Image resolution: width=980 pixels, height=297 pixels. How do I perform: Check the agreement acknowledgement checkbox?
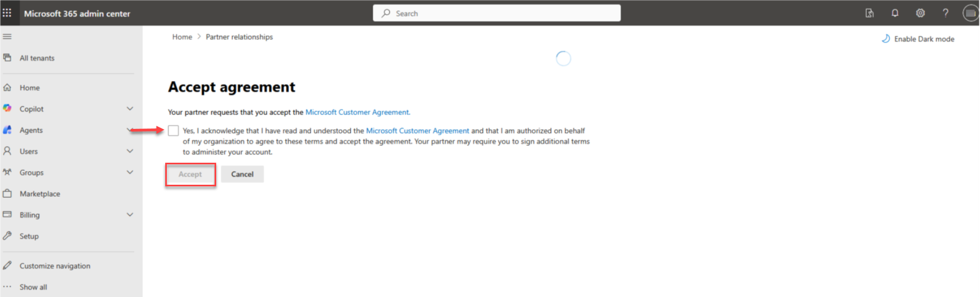tap(173, 131)
